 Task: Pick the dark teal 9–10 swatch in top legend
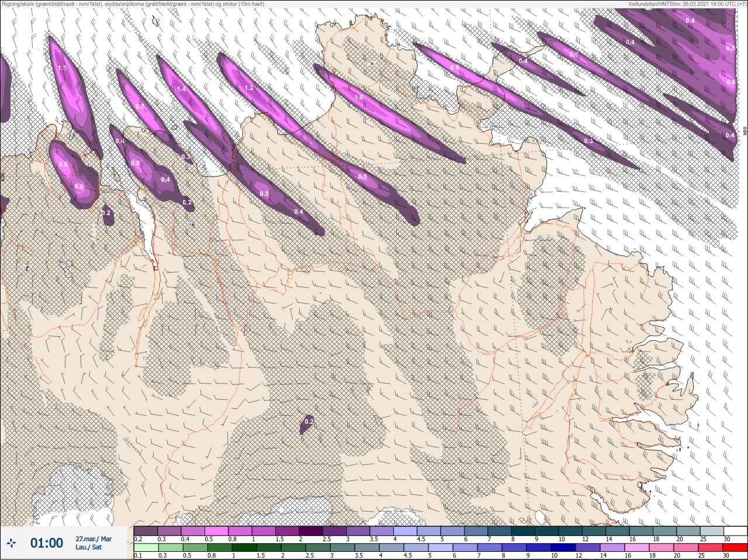tap(548, 531)
